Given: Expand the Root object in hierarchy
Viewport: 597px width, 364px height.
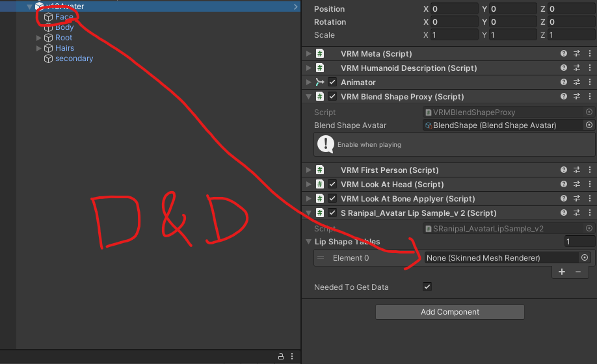Looking at the screenshot, I should [x=38, y=38].
